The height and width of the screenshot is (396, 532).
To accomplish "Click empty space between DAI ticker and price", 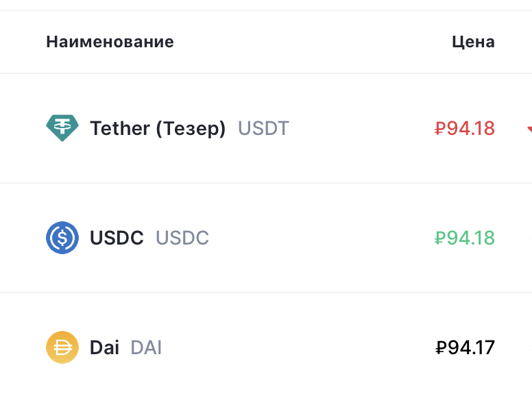I will (299, 347).
